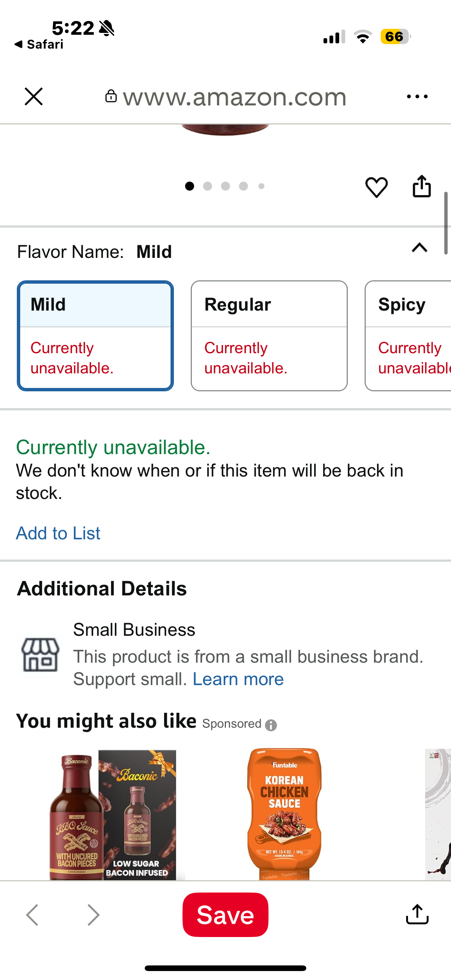Tap the Sponsored info icon
Image resolution: width=451 pixels, height=980 pixels.
tap(271, 725)
